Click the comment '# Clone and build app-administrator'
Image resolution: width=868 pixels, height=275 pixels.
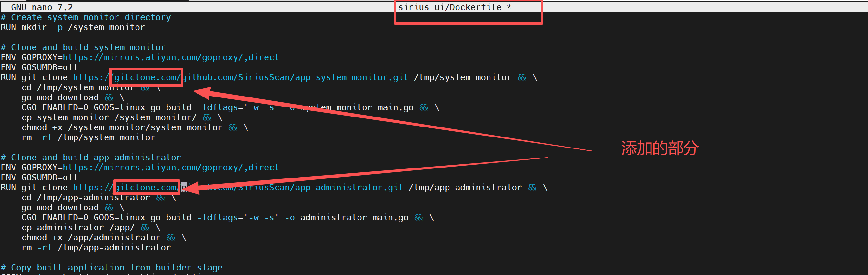coord(91,158)
